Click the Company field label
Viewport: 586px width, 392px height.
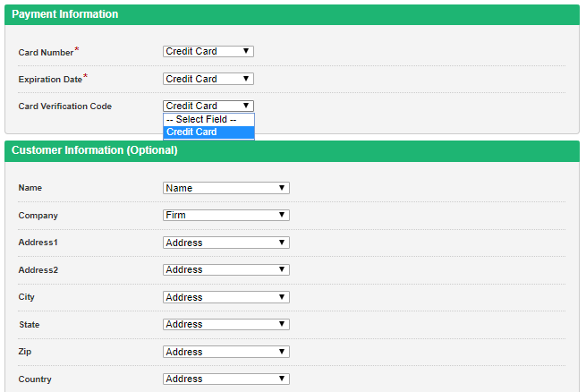pos(38,216)
